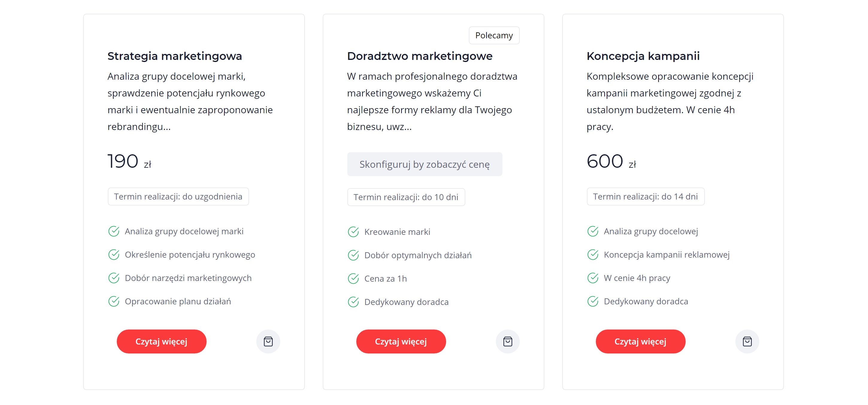Click Termin realizacji: do 14 dni tag

(x=646, y=197)
